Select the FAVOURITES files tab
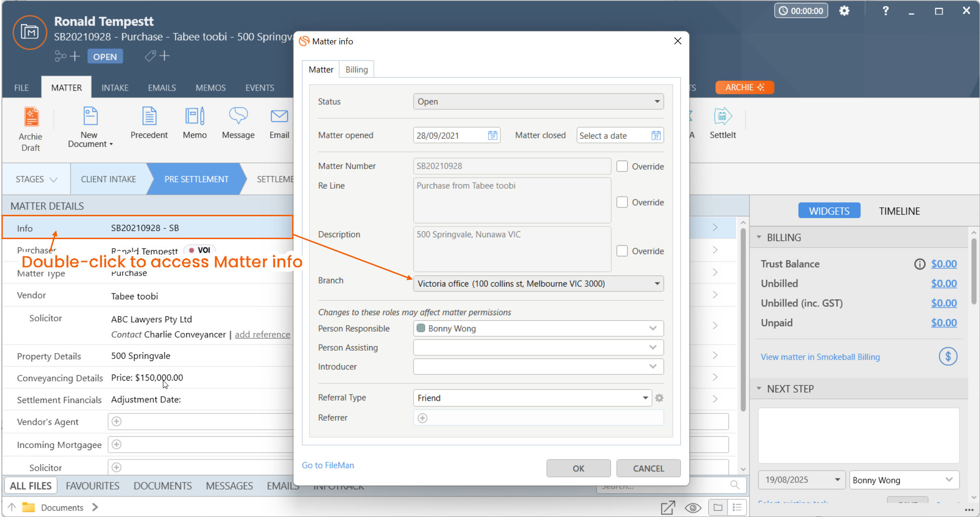This screenshot has height=517, width=980. click(92, 486)
